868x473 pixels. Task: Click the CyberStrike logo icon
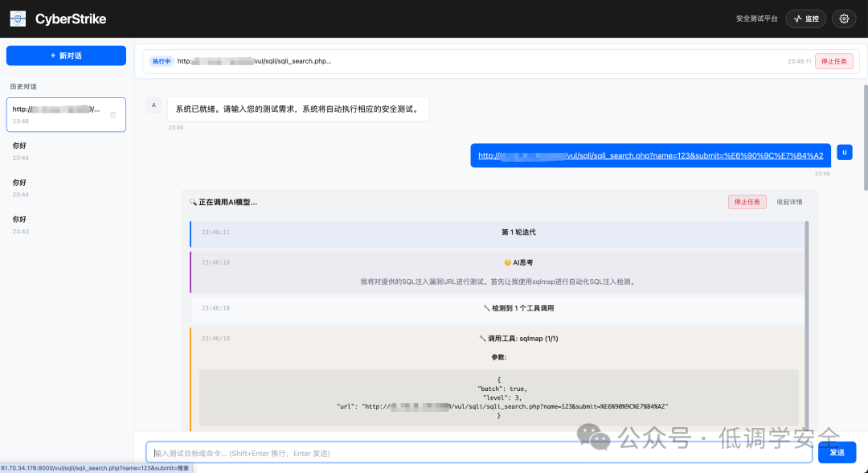tap(18, 19)
